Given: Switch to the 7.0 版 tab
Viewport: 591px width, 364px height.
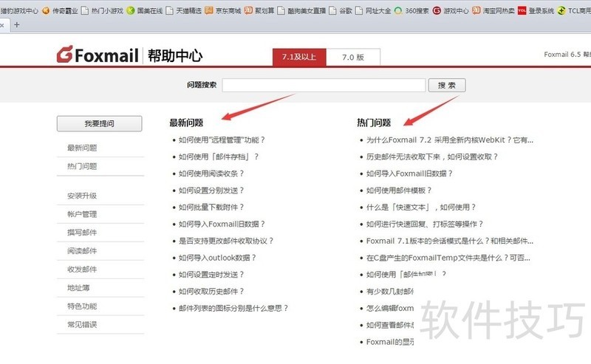Looking at the screenshot, I should (353, 58).
